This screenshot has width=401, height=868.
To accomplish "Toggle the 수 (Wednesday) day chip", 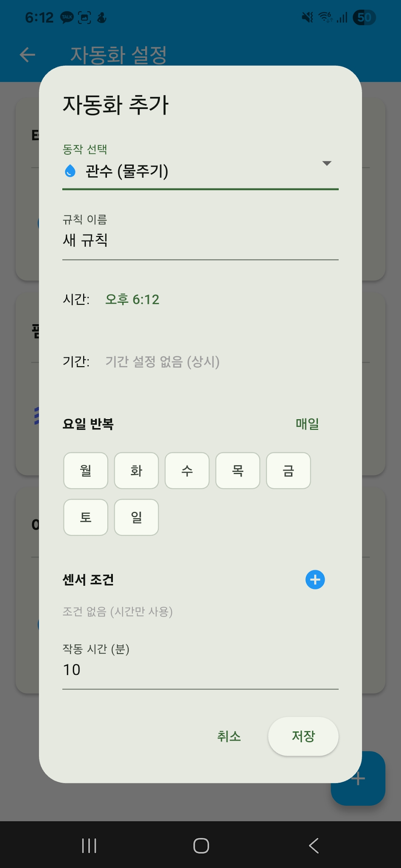I will pyautogui.click(x=187, y=470).
